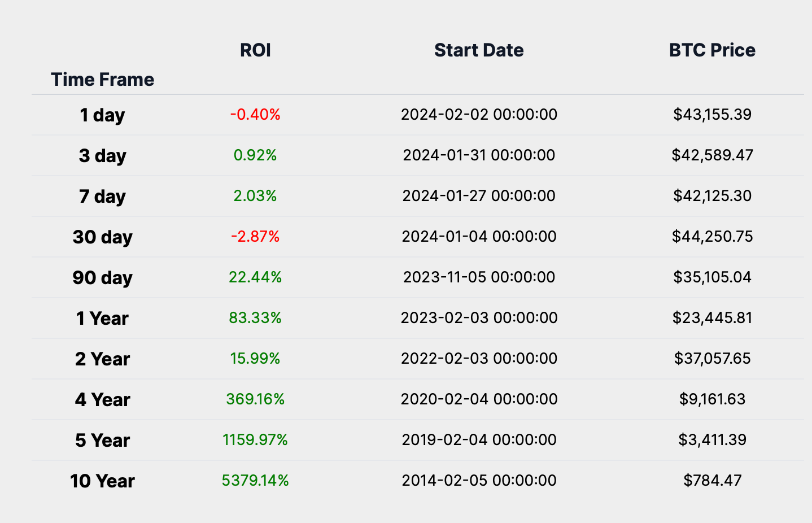Screen dimensions: 812x523
Task: Click the 2.03% ROI value
Action: click(x=255, y=196)
